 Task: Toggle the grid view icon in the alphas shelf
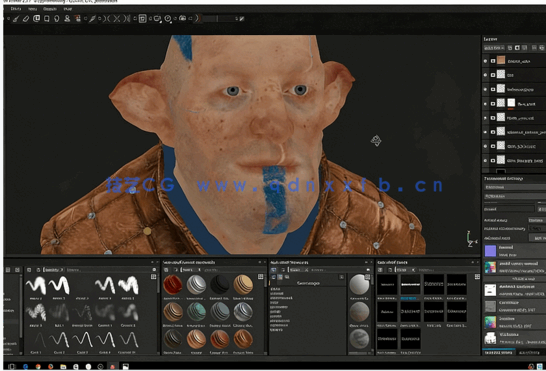[477, 277]
